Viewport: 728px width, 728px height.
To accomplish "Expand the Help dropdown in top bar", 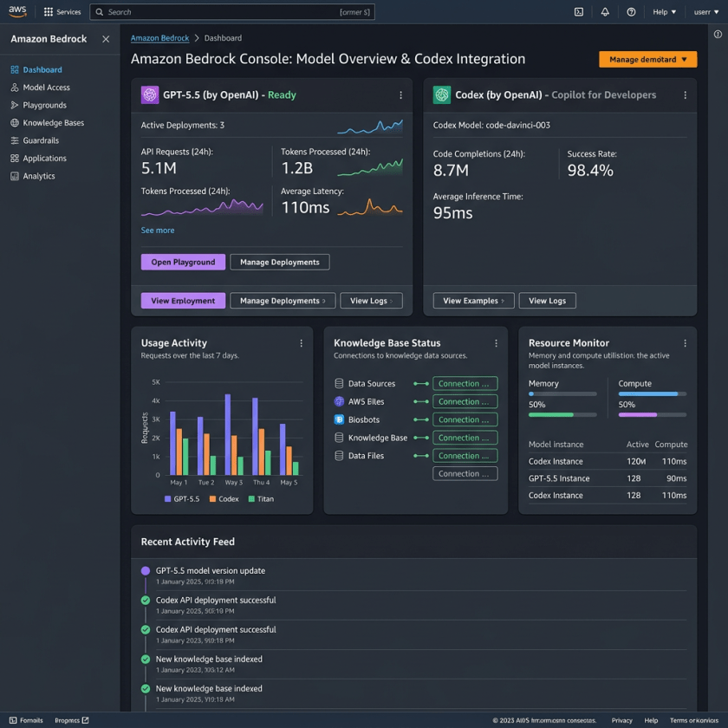I will (665, 12).
